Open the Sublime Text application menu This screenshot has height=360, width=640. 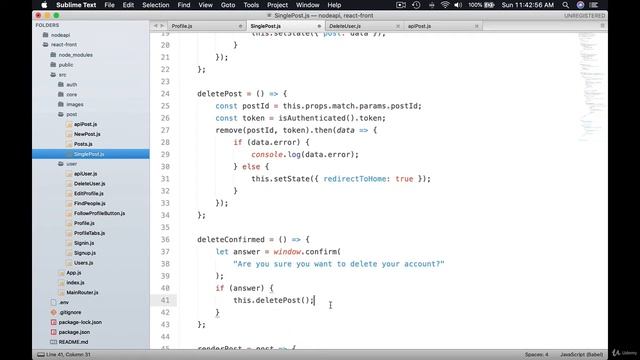76,5
